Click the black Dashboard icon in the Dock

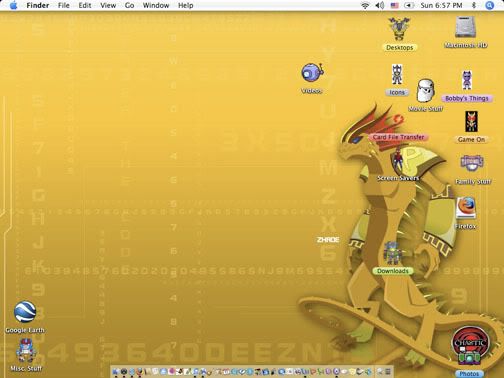click(x=124, y=371)
